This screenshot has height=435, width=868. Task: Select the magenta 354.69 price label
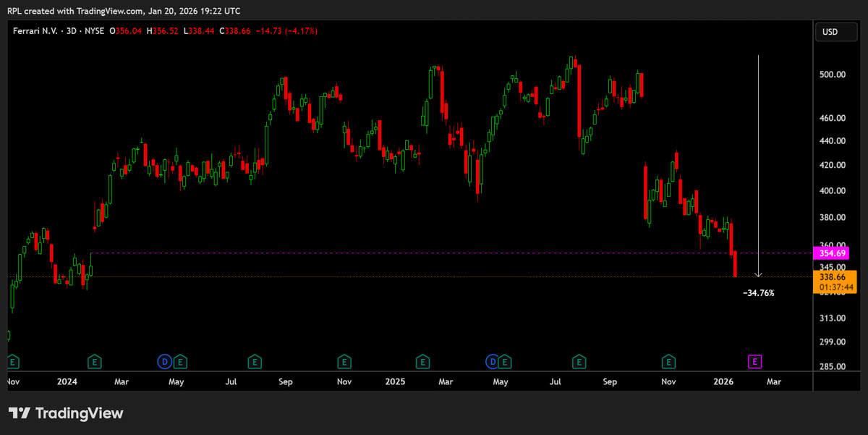point(833,253)
